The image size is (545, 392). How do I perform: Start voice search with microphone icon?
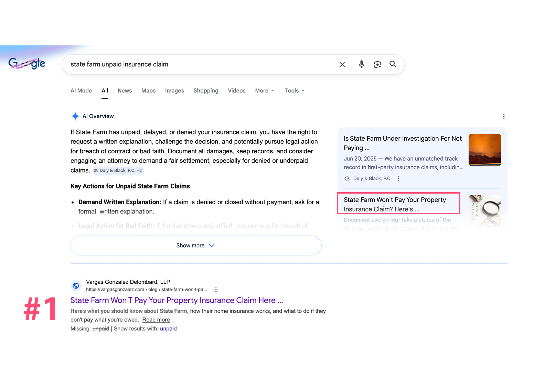[x=361, y=64]
